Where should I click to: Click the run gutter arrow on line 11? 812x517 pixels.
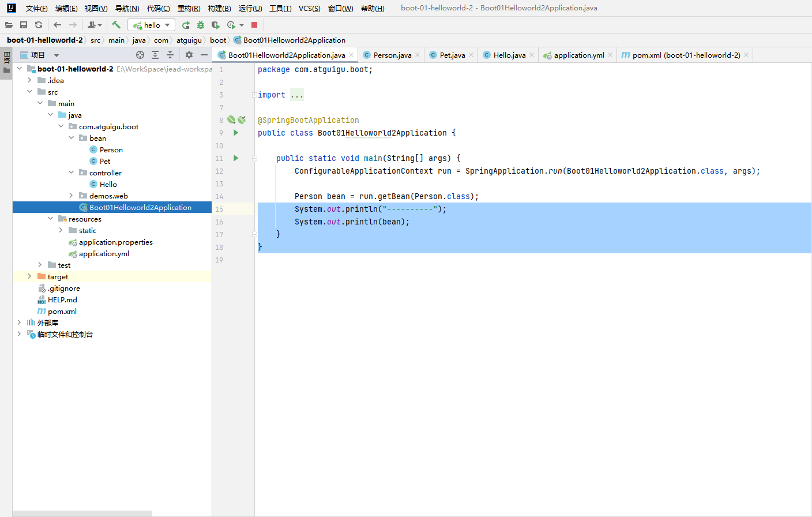pyautogui.click(x=236, y=158)
